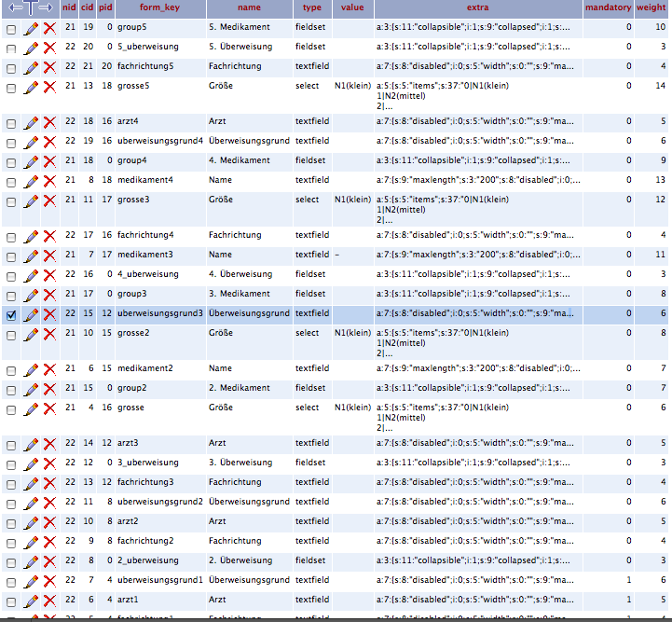Sort rows by the mandatory column
The height and width of the screenshot is (622, 672).
[x=608, y=7]
